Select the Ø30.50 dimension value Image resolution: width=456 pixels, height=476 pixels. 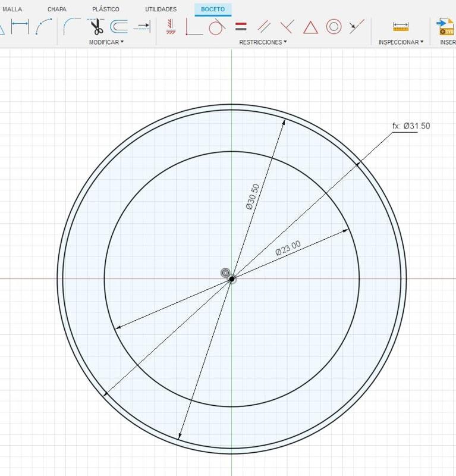tap(253, 197)
